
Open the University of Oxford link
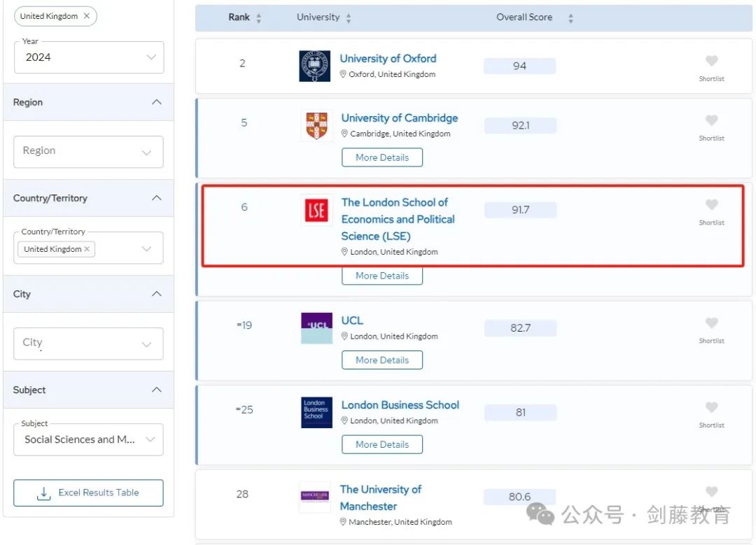pyautogui.click(x=388, y=58)
